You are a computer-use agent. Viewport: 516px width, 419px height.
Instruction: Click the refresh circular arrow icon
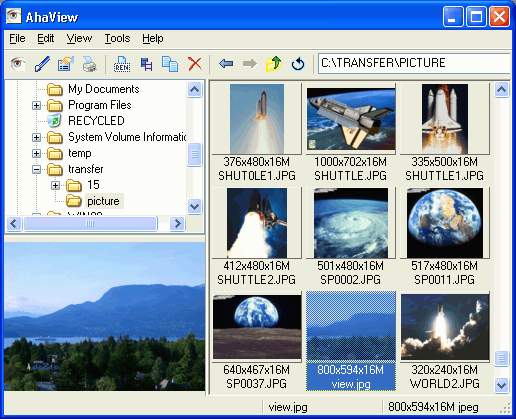point(298,64)
